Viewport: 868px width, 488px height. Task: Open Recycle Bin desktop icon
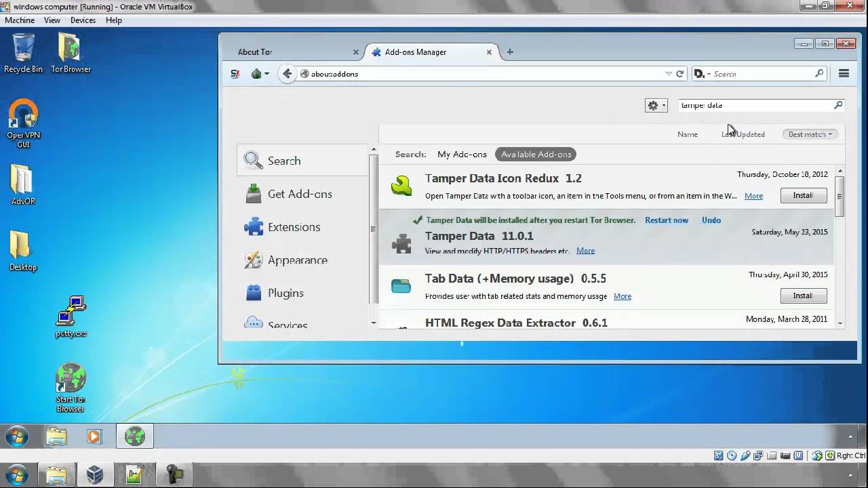point(23,53)
